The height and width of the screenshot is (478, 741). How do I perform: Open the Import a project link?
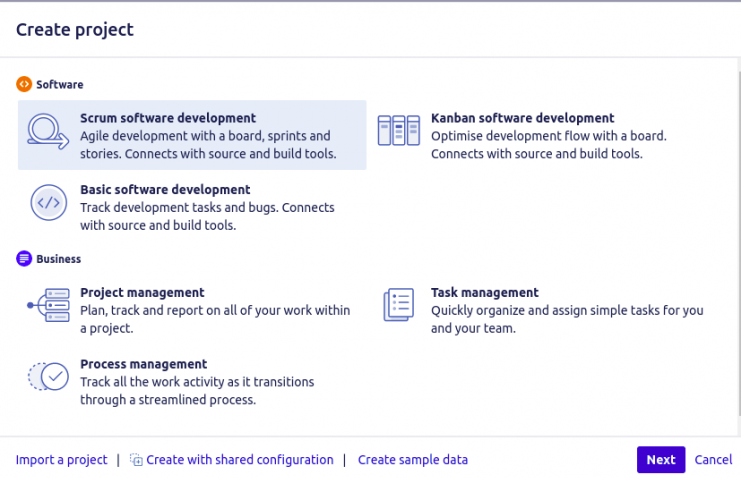pos(61,460)
